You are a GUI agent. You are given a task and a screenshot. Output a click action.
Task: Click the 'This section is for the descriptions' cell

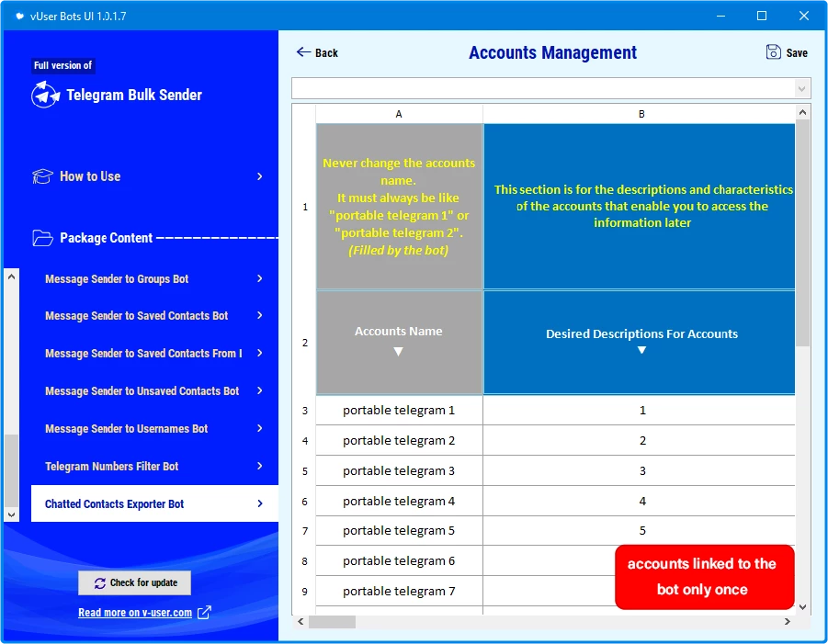pyautogui.click(x=640, y=207)
